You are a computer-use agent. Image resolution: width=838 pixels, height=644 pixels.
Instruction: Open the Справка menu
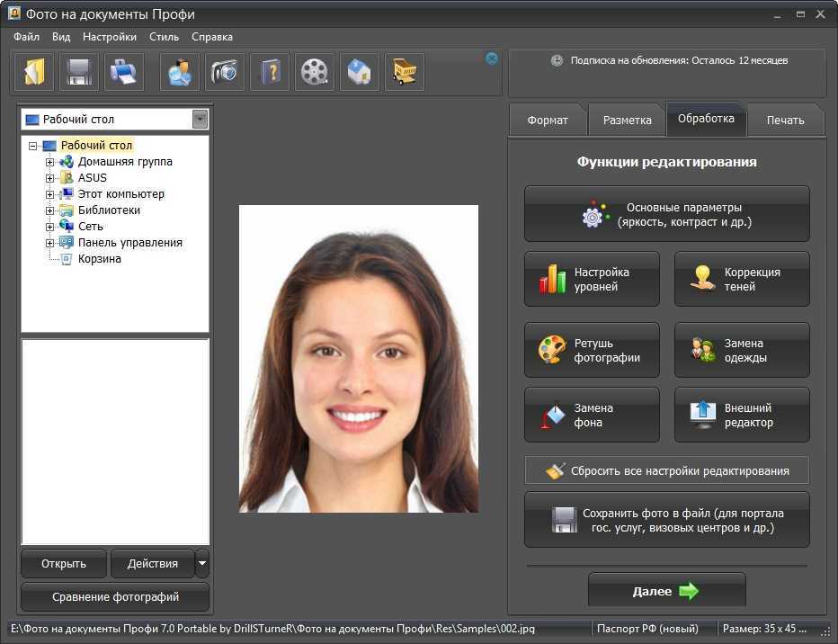pos(212,37)
